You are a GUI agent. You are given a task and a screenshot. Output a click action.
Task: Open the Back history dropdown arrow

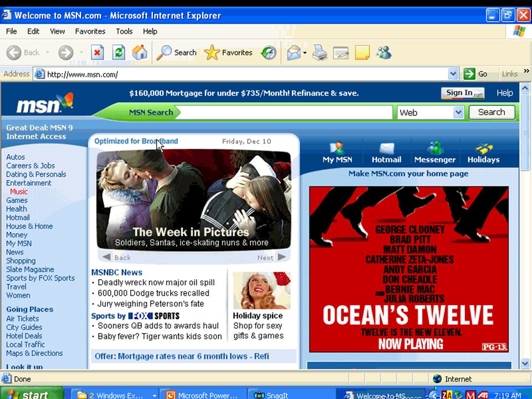[x=48, y=52]
